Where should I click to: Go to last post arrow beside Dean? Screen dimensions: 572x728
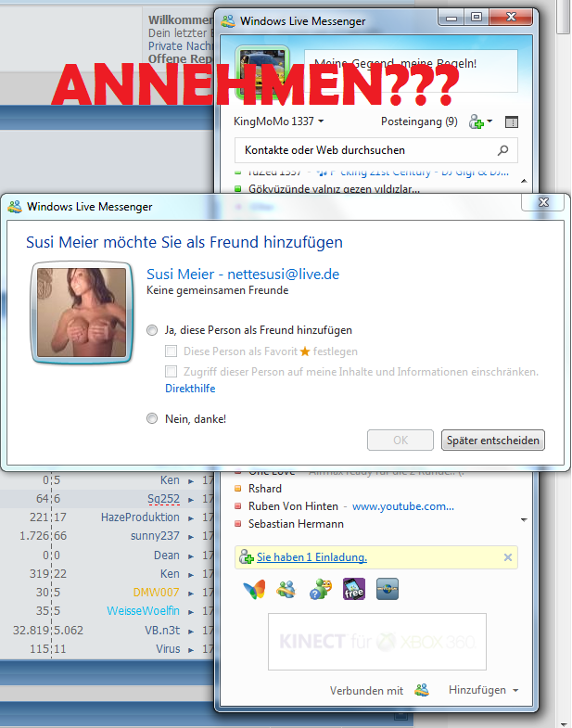tap(191, 556)
